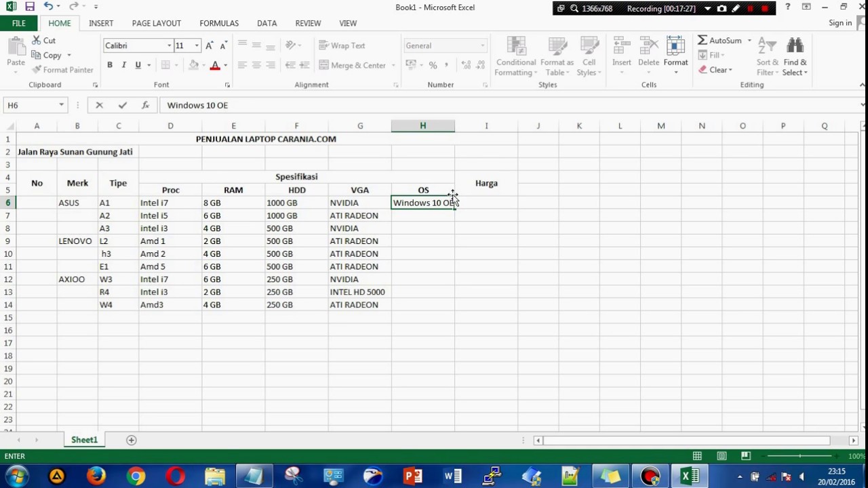
Task: Decrease font size with small A icon
Action: click(223, 45)
